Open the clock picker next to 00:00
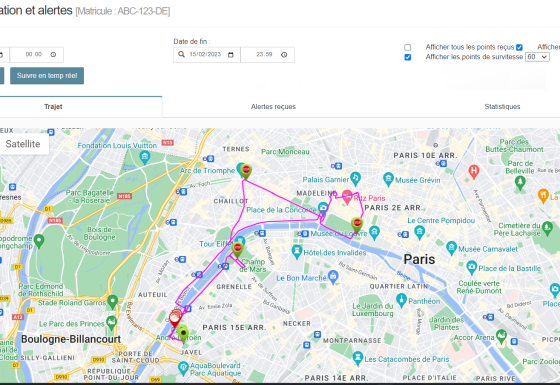The height and width of the screenshot is (385, 560). coord(53,55)
